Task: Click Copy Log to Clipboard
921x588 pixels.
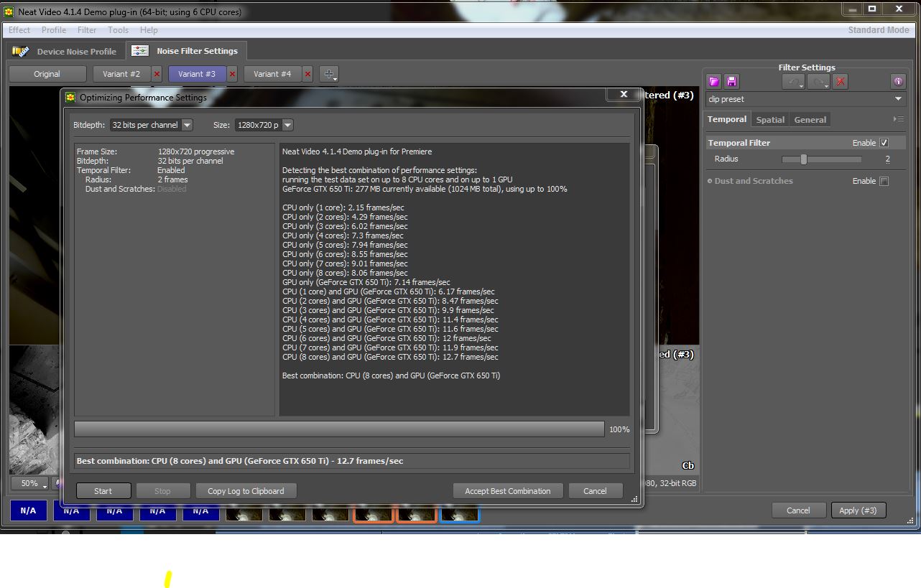Action: [x=246, y=491]
